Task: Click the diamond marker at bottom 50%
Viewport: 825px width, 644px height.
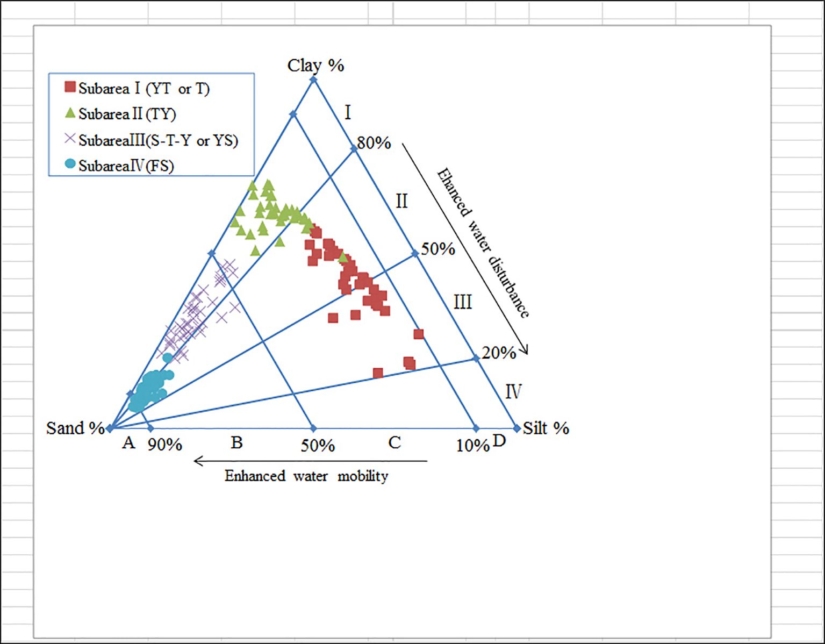Action: click(x=314, y=428)
